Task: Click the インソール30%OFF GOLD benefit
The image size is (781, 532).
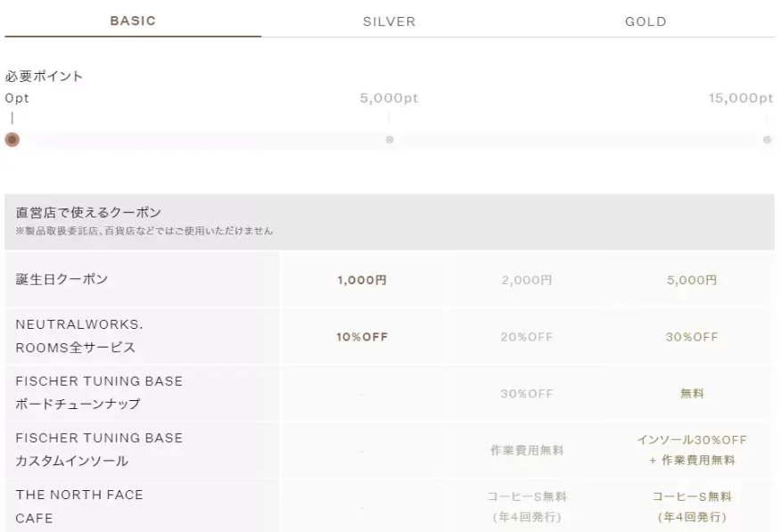Action: pos(692,440)
